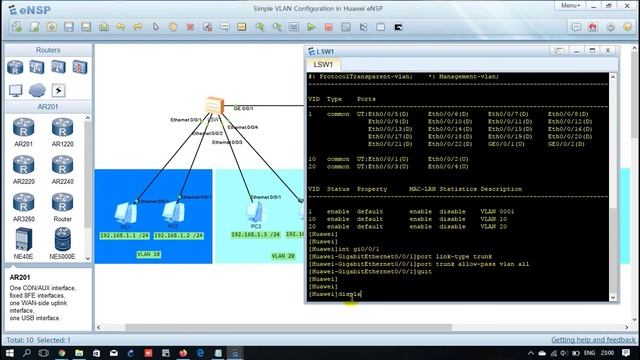Viewport: 640px width, 360px height.
Task: Click the device list scroll-up arrow
Action: [x=88, y=118]
